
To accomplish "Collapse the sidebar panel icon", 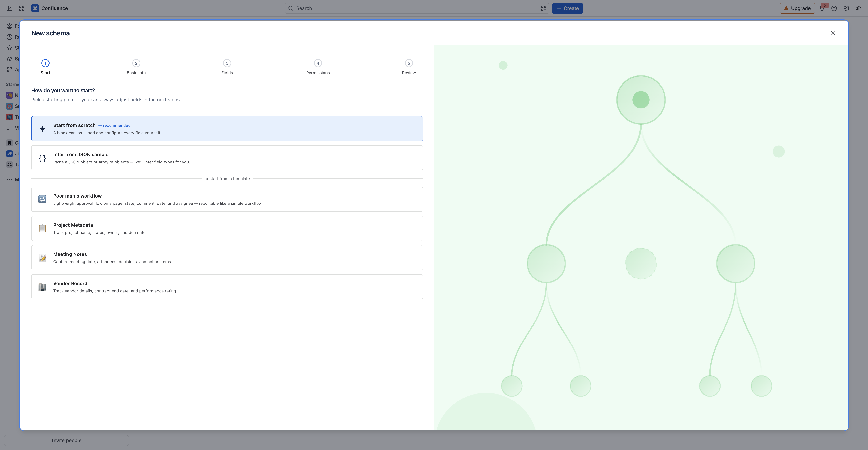I will pos(9,8).
